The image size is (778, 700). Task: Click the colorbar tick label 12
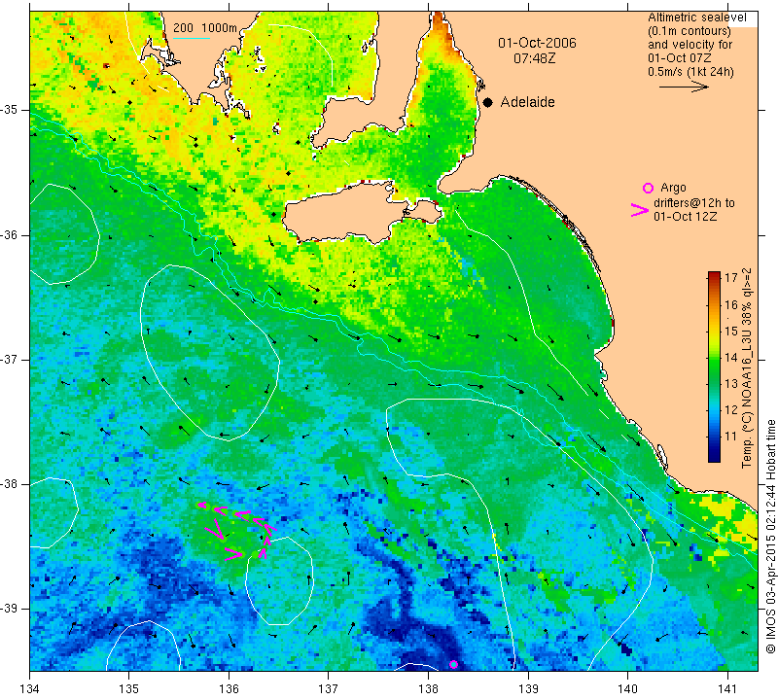pyautogui.click(x=731, y=409)
